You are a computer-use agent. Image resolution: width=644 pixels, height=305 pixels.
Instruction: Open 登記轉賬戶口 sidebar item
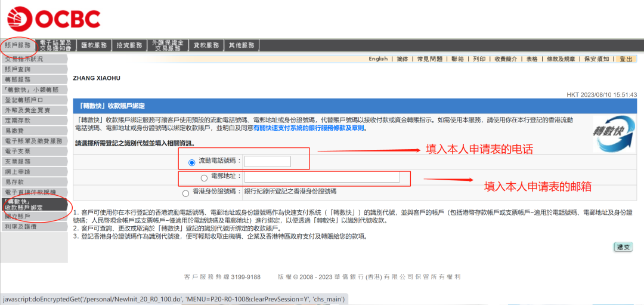click(34, 100)
